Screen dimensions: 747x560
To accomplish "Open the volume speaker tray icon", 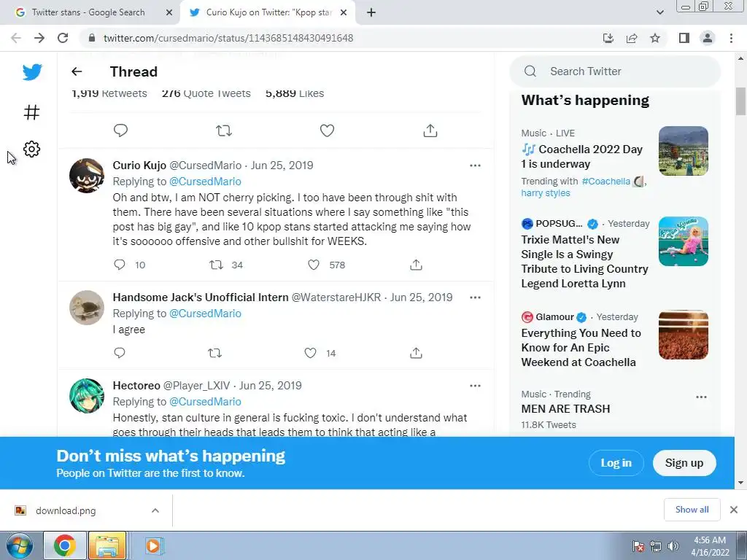I will pyautogui.click(x=673, y=546).
